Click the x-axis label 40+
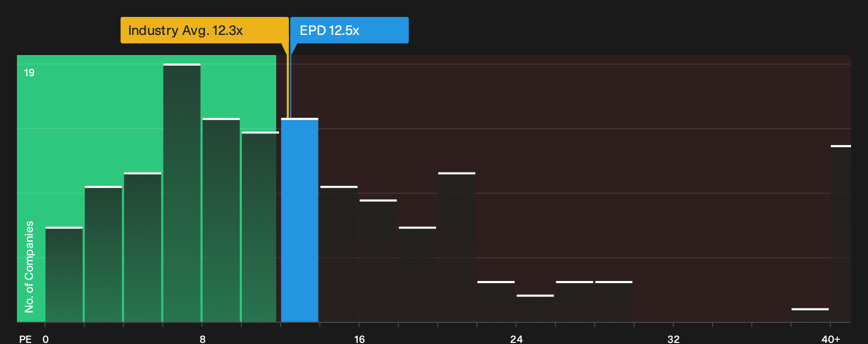Viewport: 868px width, 344px height. point(831,339)
